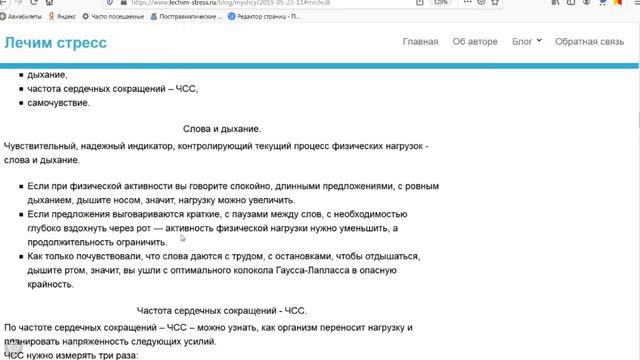The width and height of the screenshot is (640, 360).
Task: Click bullet 'Если предложения выговариваются краткие'
Action: 217,228
